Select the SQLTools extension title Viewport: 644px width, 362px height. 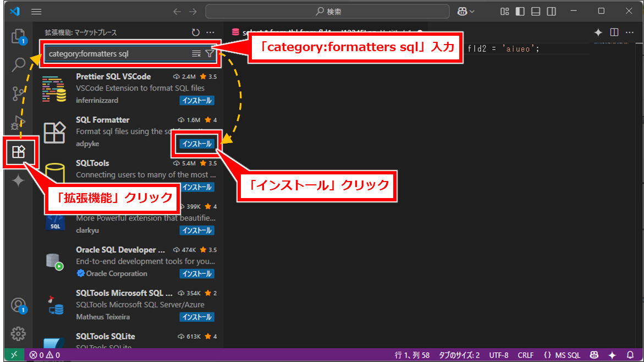(92, 163)
